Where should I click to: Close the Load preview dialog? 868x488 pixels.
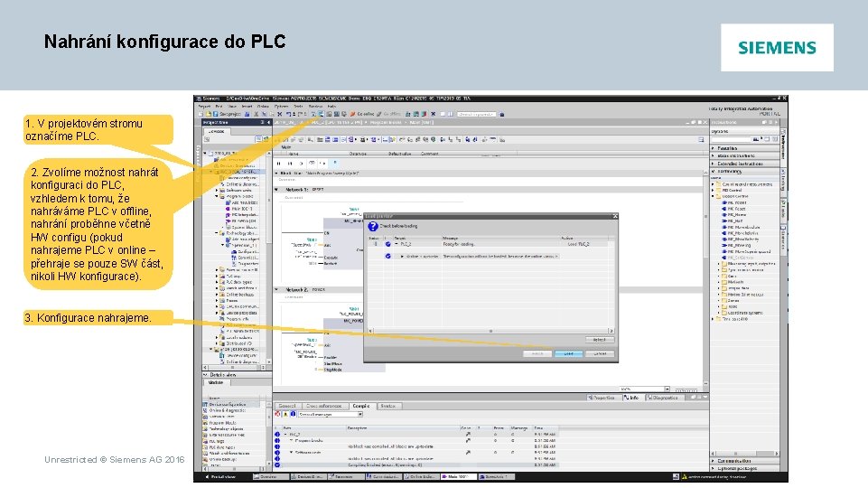pyautogui.click(x=614, y=216)
